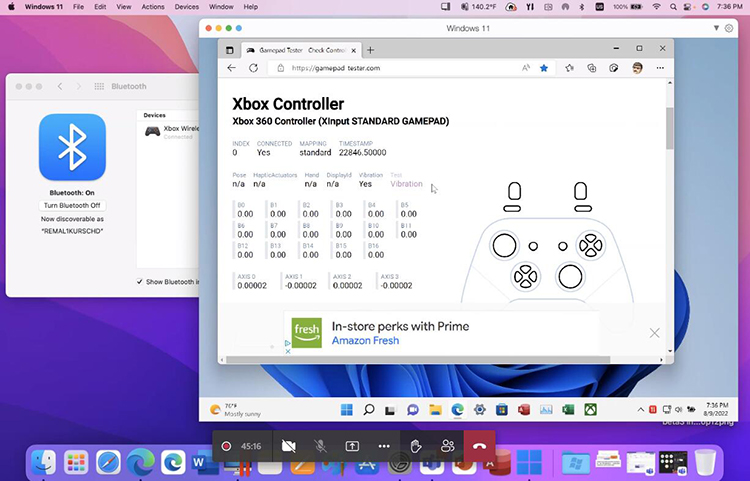Image resolution: width=750 pixels, height=481 pixels.
Task: Open Edge tab actions menu icon
Action: 230,50
